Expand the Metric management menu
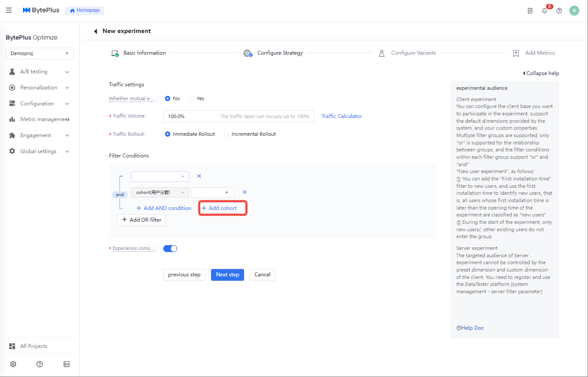The image size is (588, 377). point(67,119)
